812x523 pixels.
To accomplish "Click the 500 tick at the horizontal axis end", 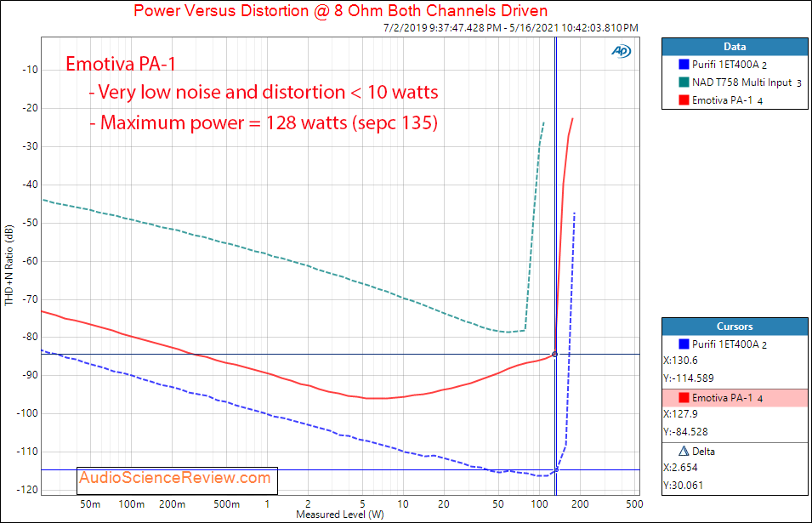I will coord(634,503).
